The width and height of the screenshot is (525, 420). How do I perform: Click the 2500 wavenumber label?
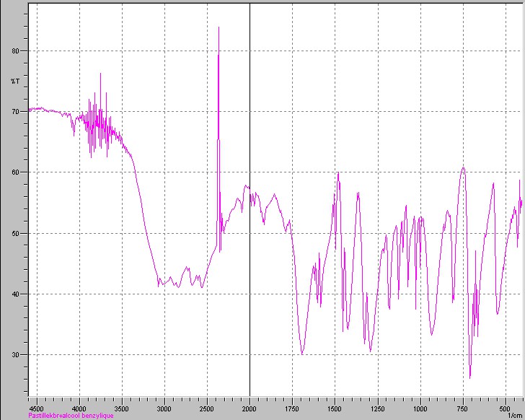click(x=206, y=408)
